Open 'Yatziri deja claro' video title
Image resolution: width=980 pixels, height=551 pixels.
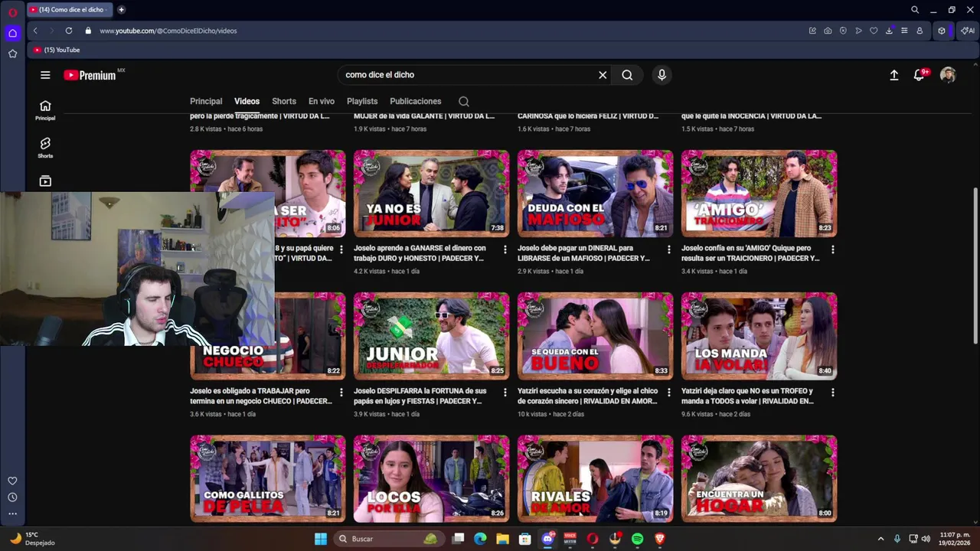tap(747, 396)
